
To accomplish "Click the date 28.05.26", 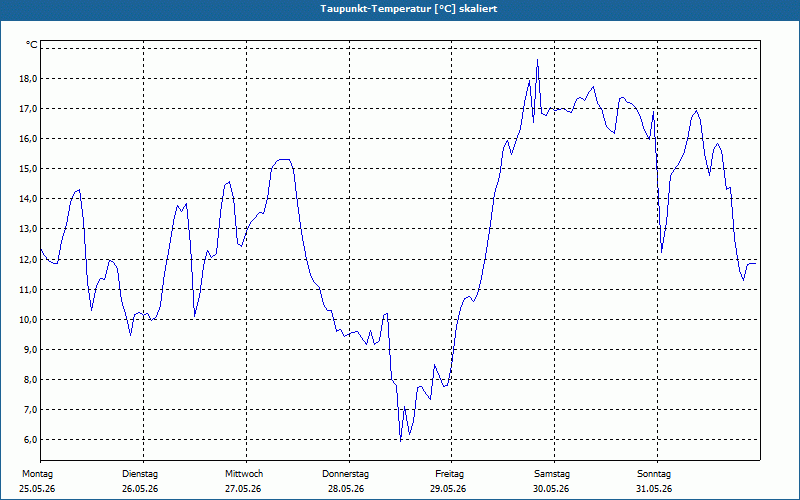I will pyautogui.click(x=346, y=489).
